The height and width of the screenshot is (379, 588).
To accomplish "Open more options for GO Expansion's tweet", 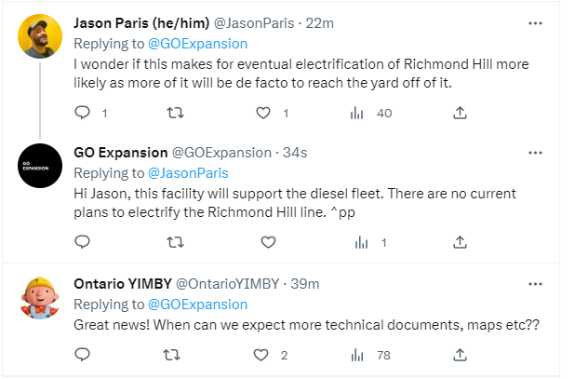I will click(535, 152).
